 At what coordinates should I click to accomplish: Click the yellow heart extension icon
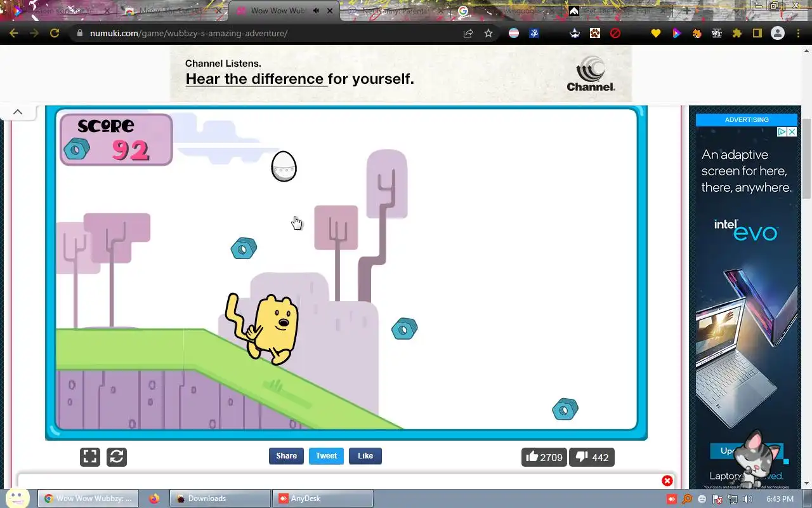point(656,33)
